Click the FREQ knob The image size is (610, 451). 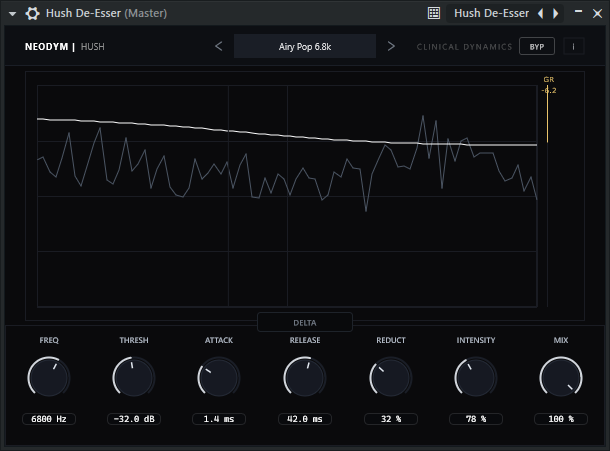coord(49,377)
